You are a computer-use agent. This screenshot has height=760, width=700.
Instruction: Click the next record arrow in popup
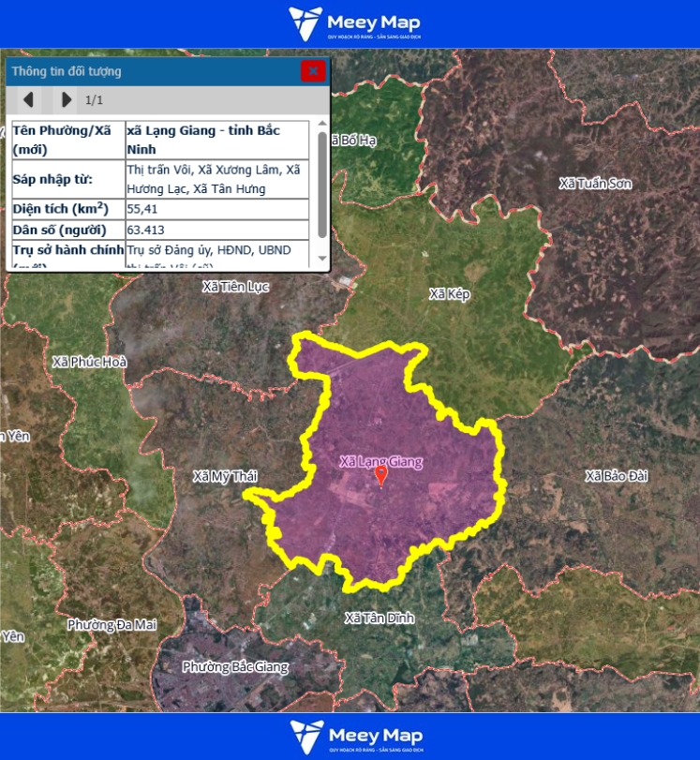click(66, 99)
